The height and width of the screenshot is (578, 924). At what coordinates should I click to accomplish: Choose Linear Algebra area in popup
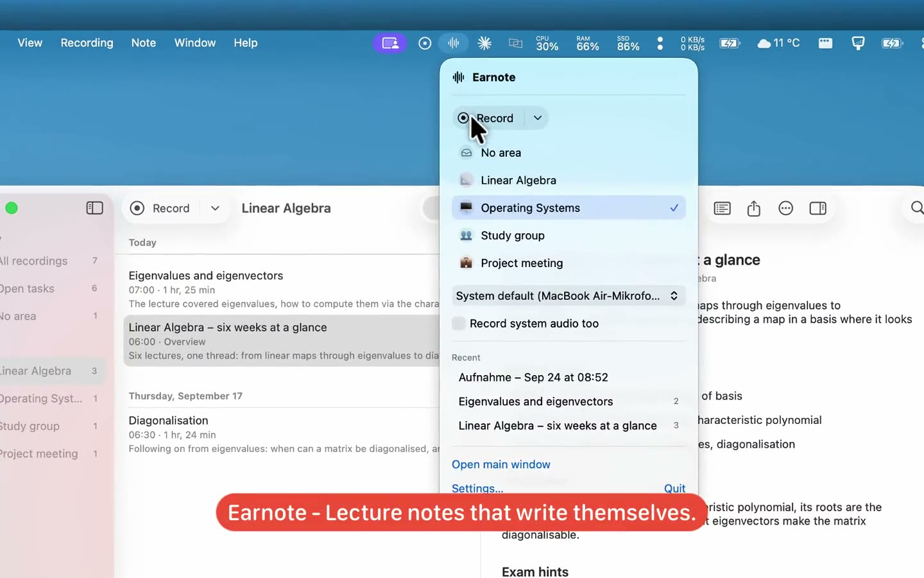569,180
